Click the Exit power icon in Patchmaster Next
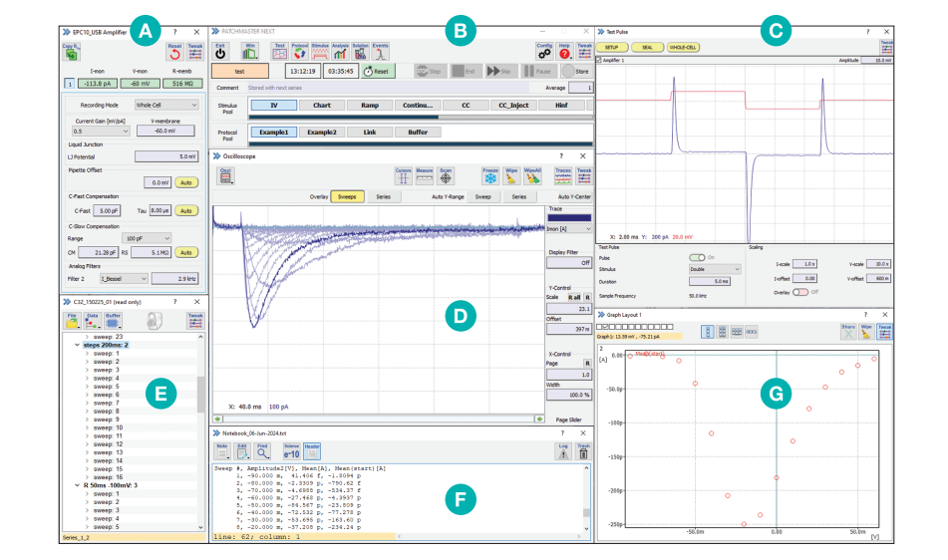 [220, 52]
